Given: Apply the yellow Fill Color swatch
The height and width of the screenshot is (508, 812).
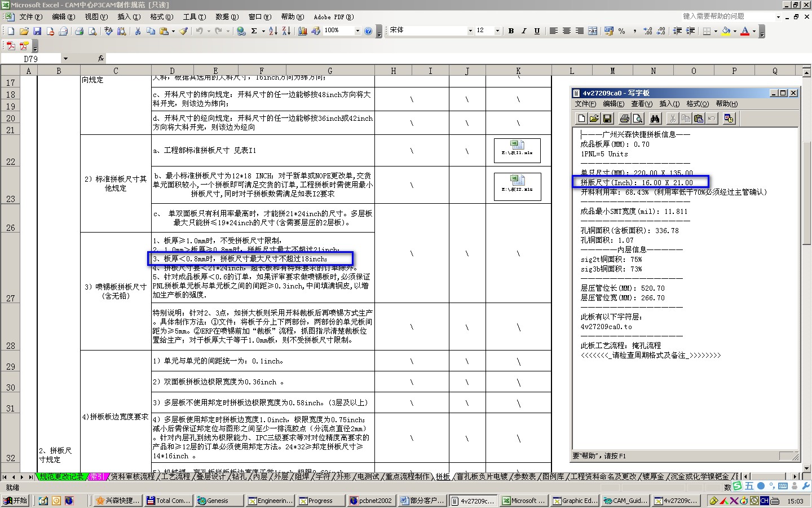Looking at the screenshot, I should pyautogui.click(x=726, y=31).
